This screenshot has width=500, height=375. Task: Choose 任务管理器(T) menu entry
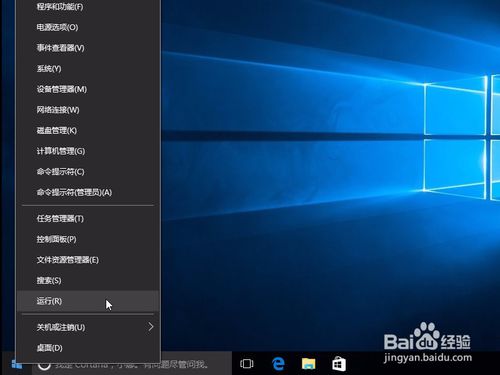click(x=88, y=218)
